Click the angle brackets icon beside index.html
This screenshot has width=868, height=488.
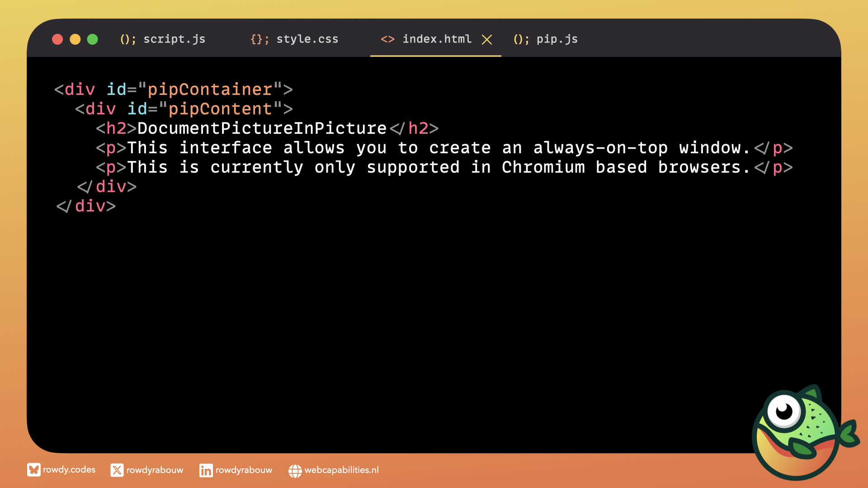387,39
